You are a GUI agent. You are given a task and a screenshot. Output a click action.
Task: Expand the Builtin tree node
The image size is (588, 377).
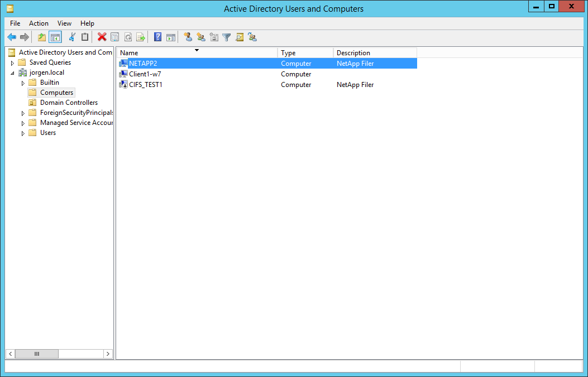[x=23, y=83]
